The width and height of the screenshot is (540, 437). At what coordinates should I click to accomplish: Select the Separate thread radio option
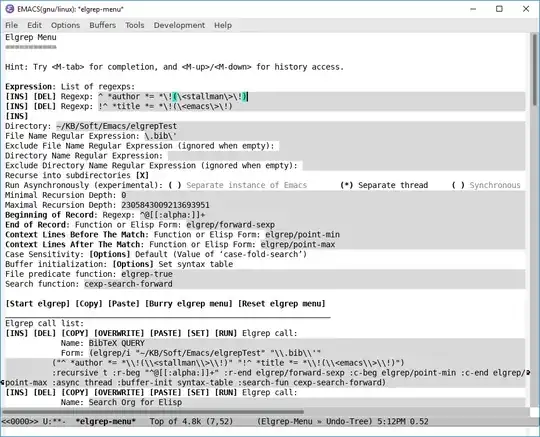tap(346, 185)
